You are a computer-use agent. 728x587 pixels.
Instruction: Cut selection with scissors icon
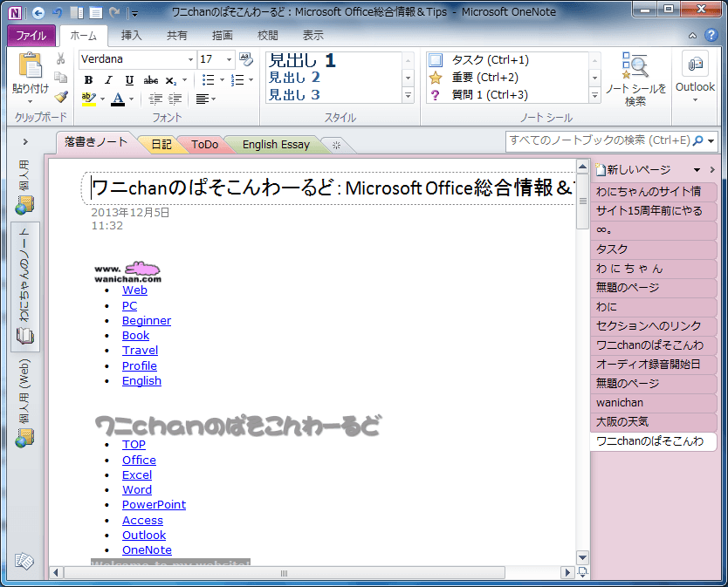coord(60,59)
